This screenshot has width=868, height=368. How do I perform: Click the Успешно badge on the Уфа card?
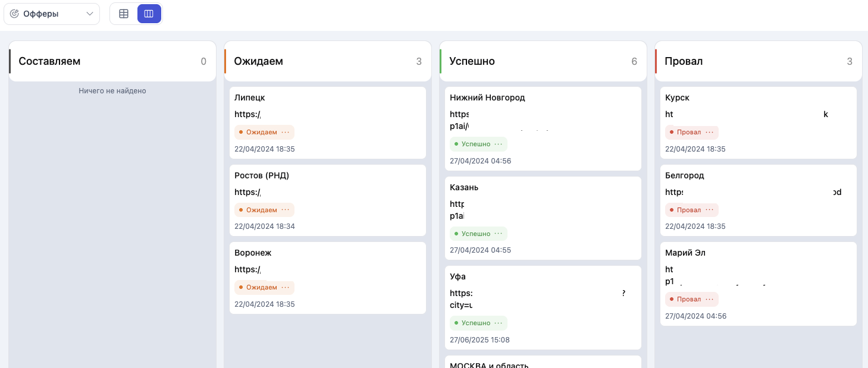(x=476, y=323)
